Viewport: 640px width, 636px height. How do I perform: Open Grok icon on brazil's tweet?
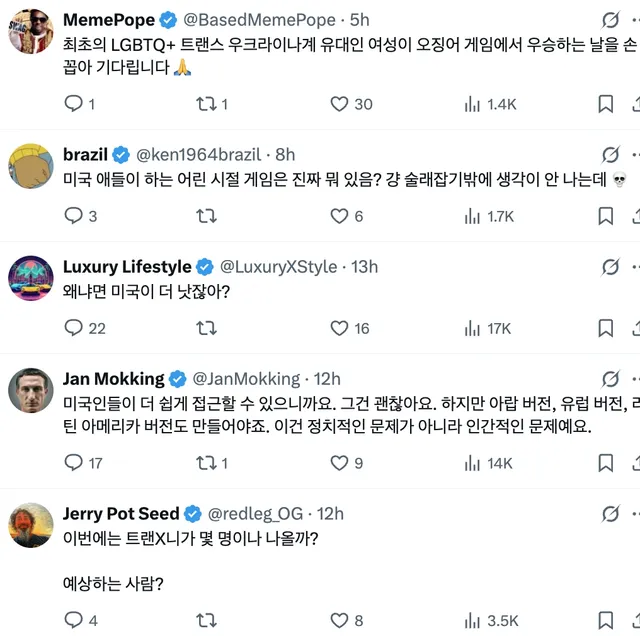(609, 154)
